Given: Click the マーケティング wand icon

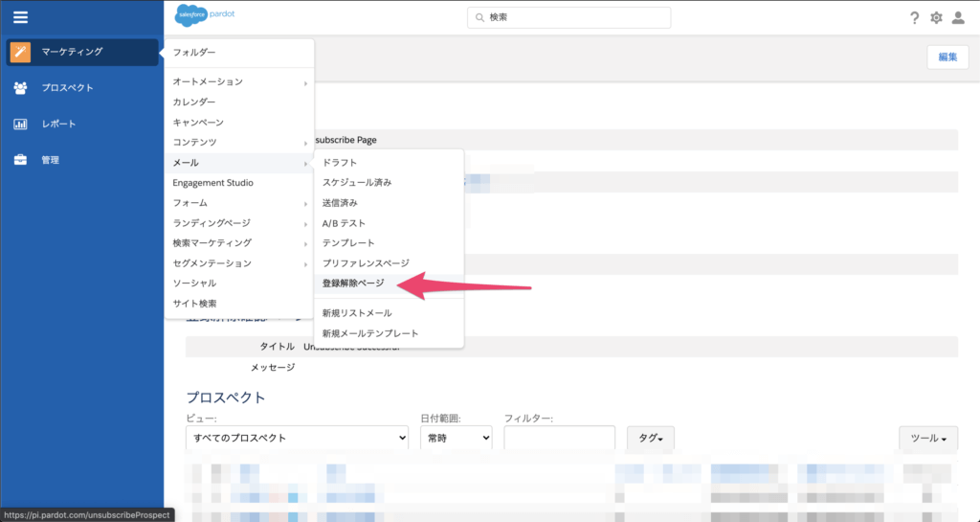Looking at the screenshot, I should (21, 52).
